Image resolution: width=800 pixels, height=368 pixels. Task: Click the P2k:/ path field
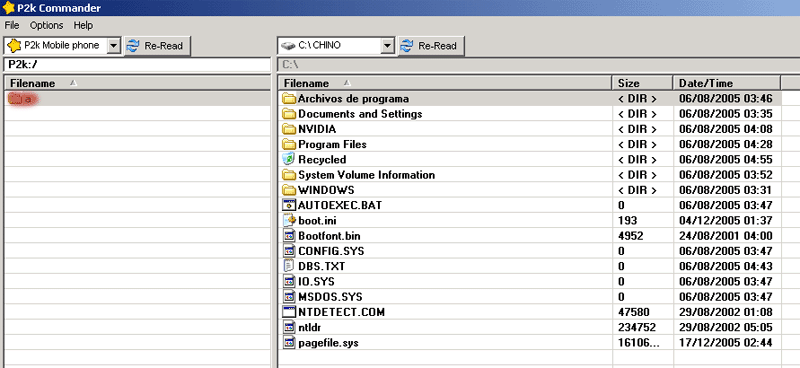[137, 65]
